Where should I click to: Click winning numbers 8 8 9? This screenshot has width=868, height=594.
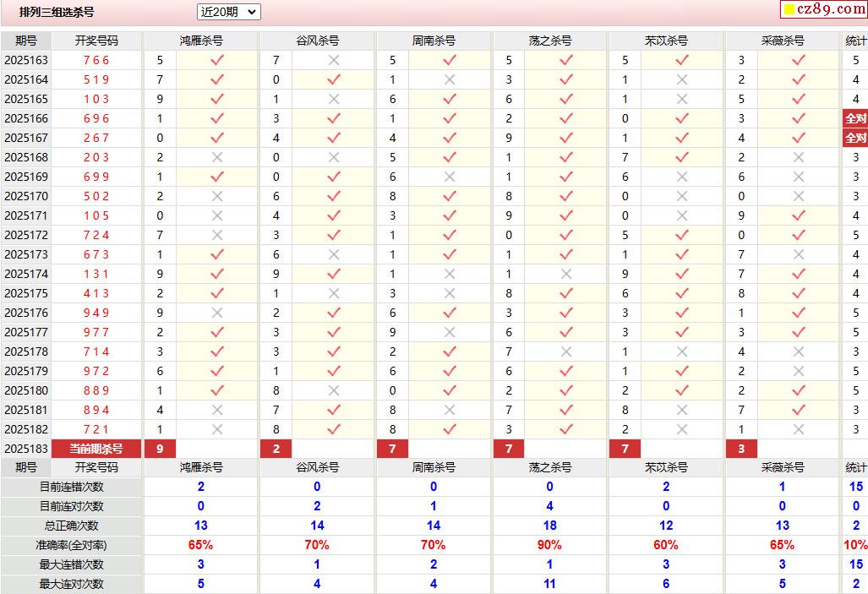pyautogui.click(x=96, y=390)
